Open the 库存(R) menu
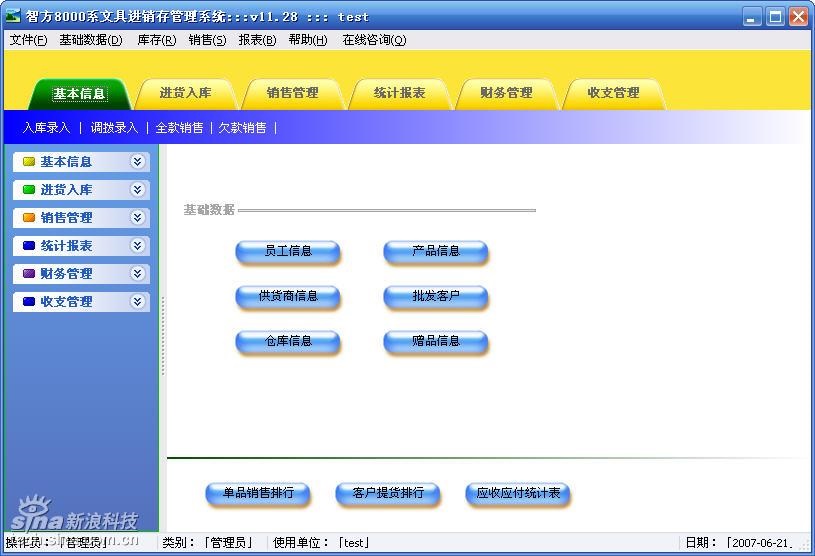Viewport: 815px width, 556px height. click(156, 40)
